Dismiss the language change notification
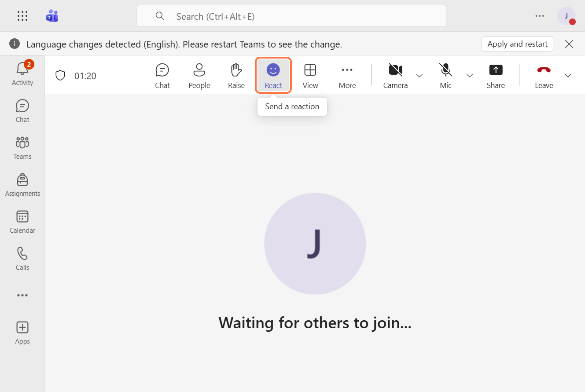 click(x=569, y=44)
